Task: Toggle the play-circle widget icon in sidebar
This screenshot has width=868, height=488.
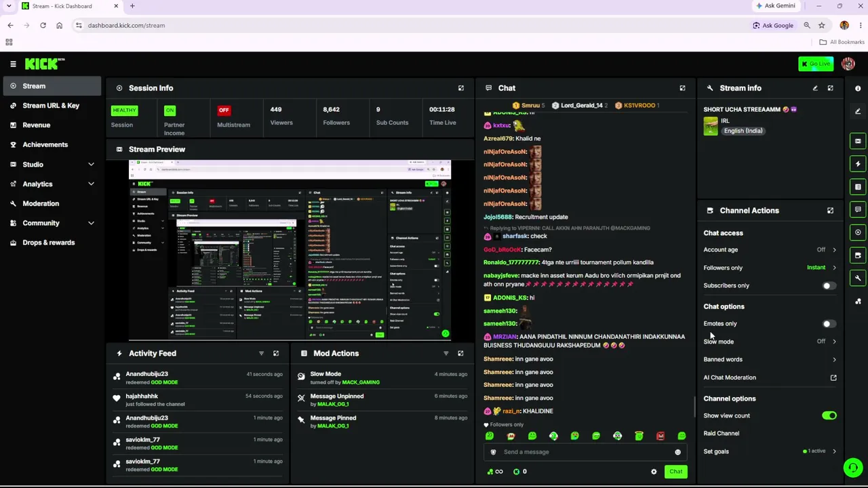Action: 858,232
